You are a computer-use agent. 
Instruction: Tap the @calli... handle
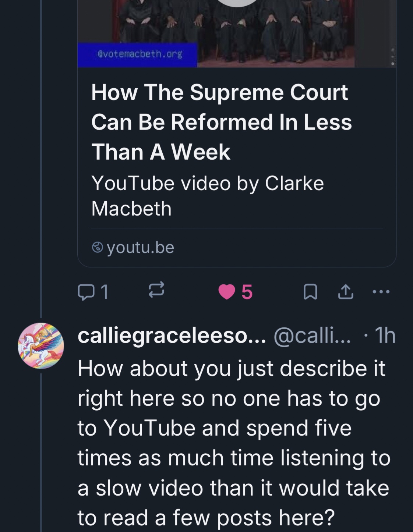pos(312,336)
